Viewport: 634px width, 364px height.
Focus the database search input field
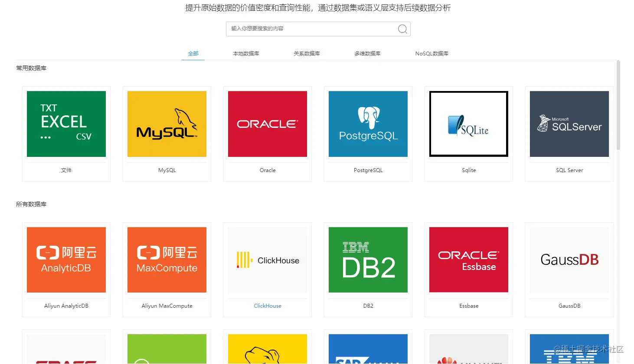(x=318, y=29)
